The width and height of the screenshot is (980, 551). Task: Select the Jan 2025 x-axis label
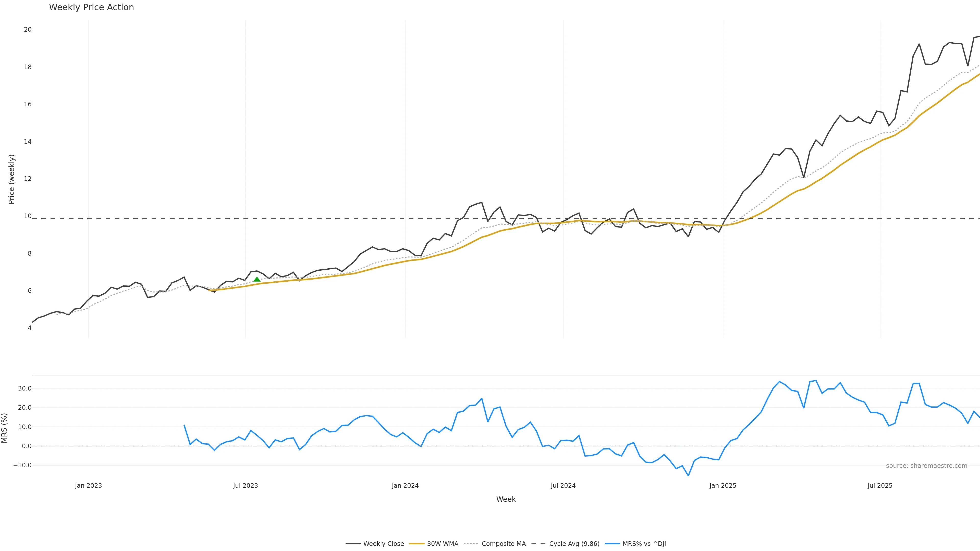722,486
